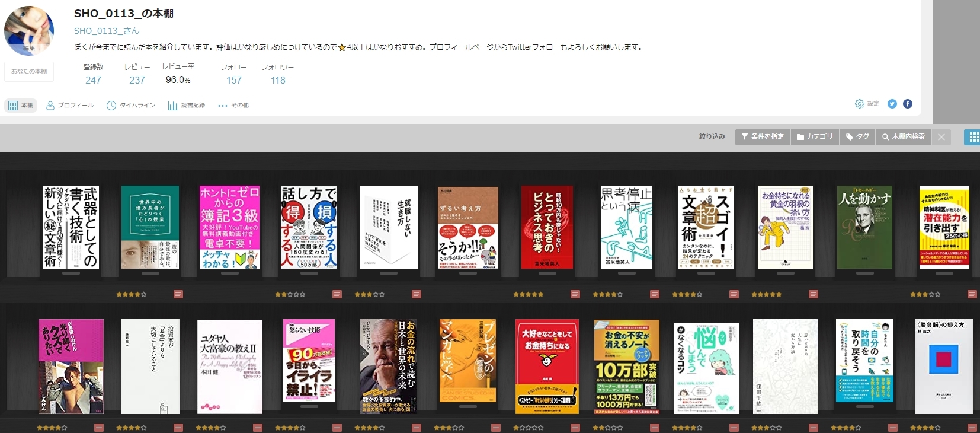Open 話し方で損する人得する人 book cover
980x433 pixels.
click(x=309, y=227)
